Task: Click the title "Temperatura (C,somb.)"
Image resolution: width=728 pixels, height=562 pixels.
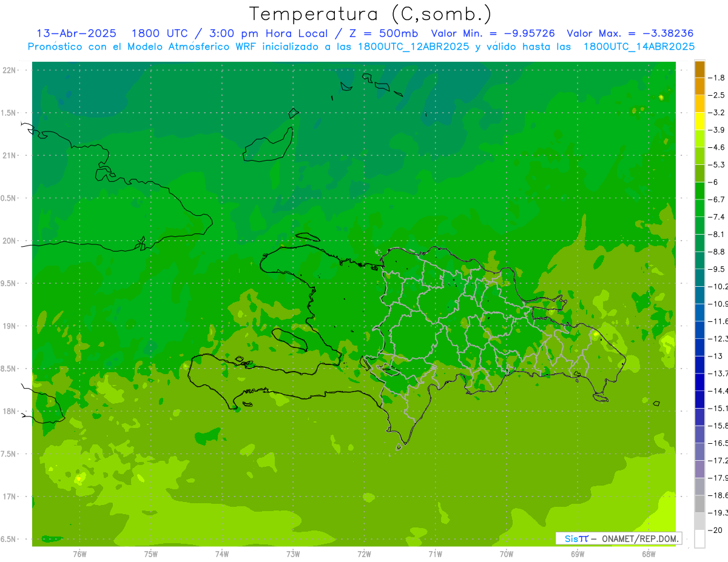Action: (371, 14)
